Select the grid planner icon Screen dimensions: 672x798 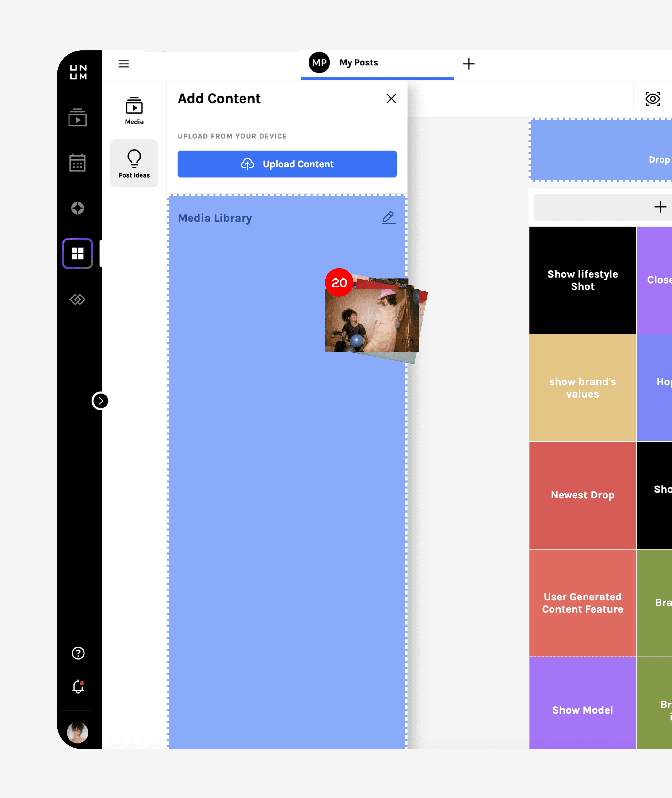pyautogui.click(x=77, y=253)
